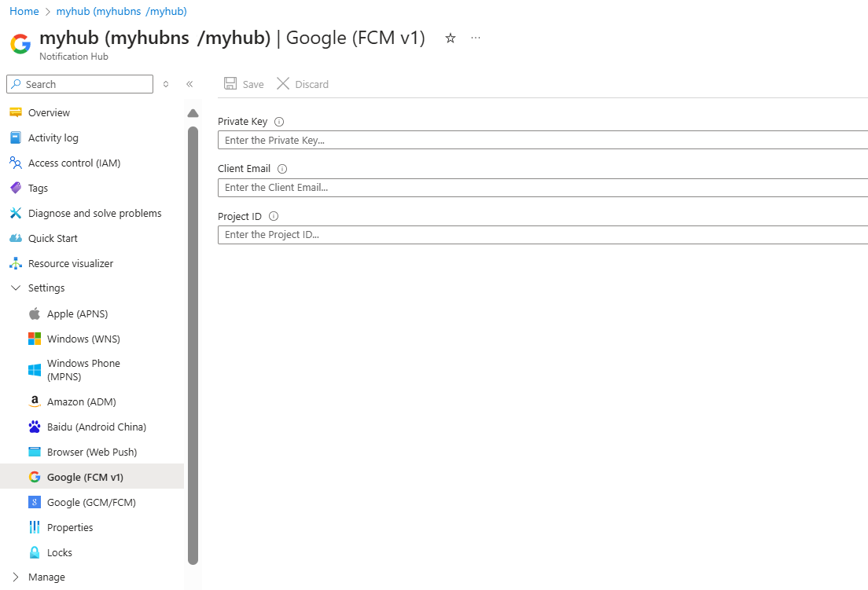Collapse the sidebar with double-chevron arrow
868x590 pixels.
click(189, 83)
